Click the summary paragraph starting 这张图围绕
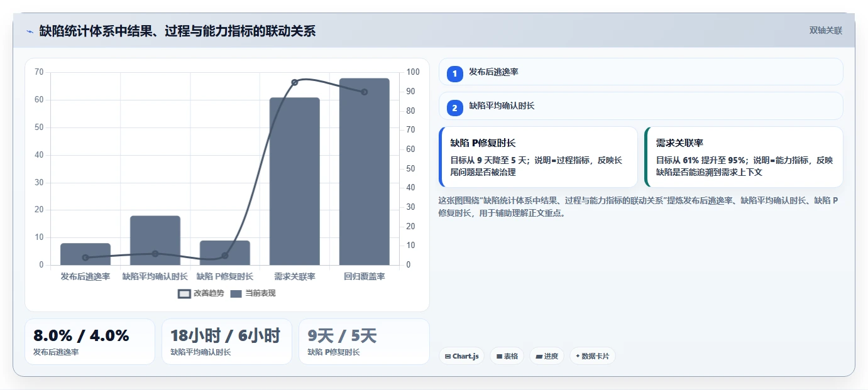The image size is (868, 390). click(639, 207)
